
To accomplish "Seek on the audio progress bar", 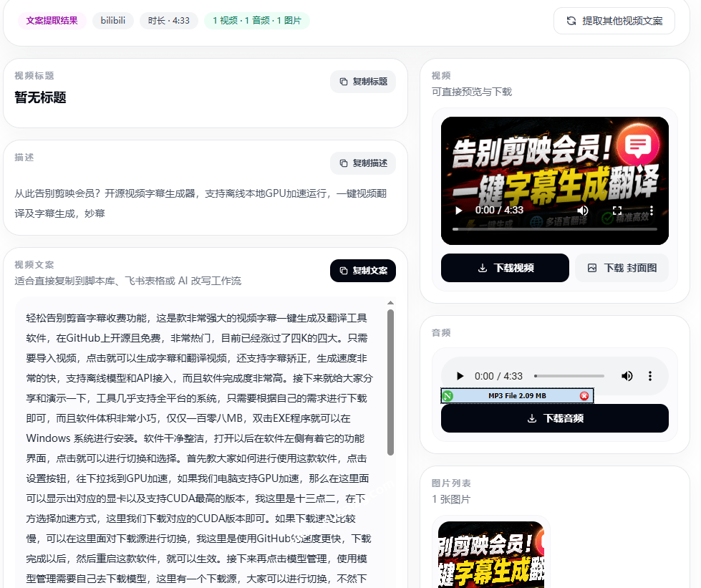I will point(569,376).
